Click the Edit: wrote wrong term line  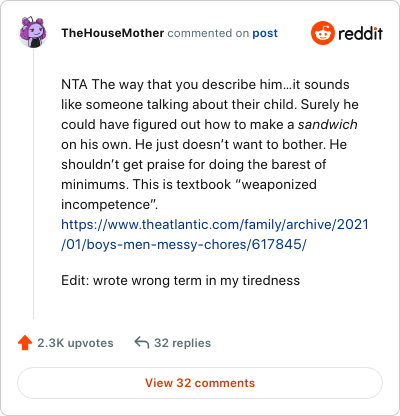181,280
